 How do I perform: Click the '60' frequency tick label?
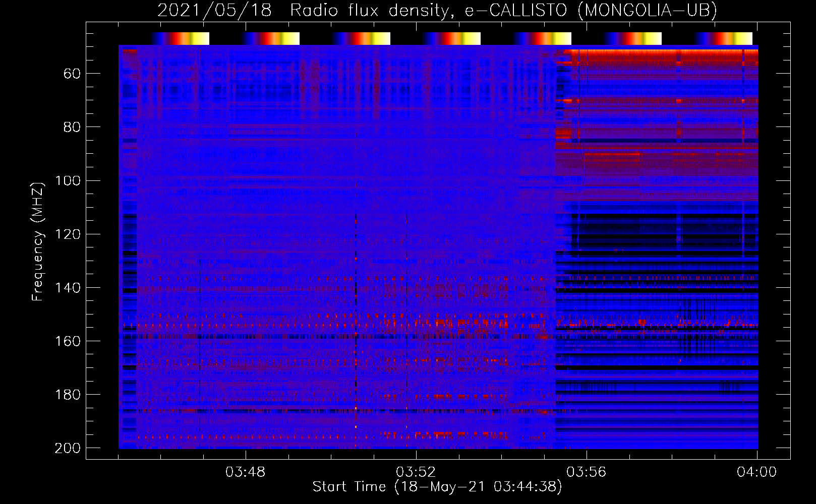[72, 74]
